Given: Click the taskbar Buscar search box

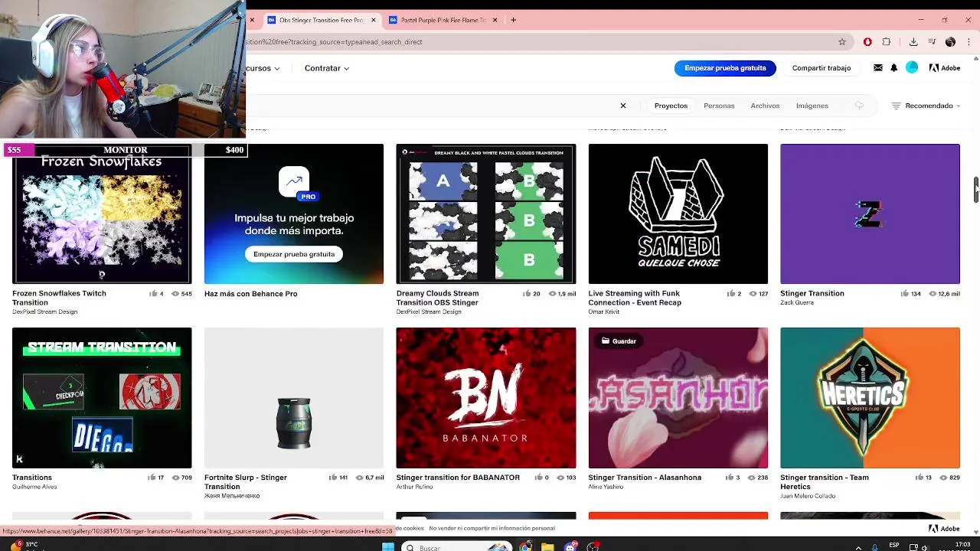Looking at the screenshot, I should tap(456, 547).
